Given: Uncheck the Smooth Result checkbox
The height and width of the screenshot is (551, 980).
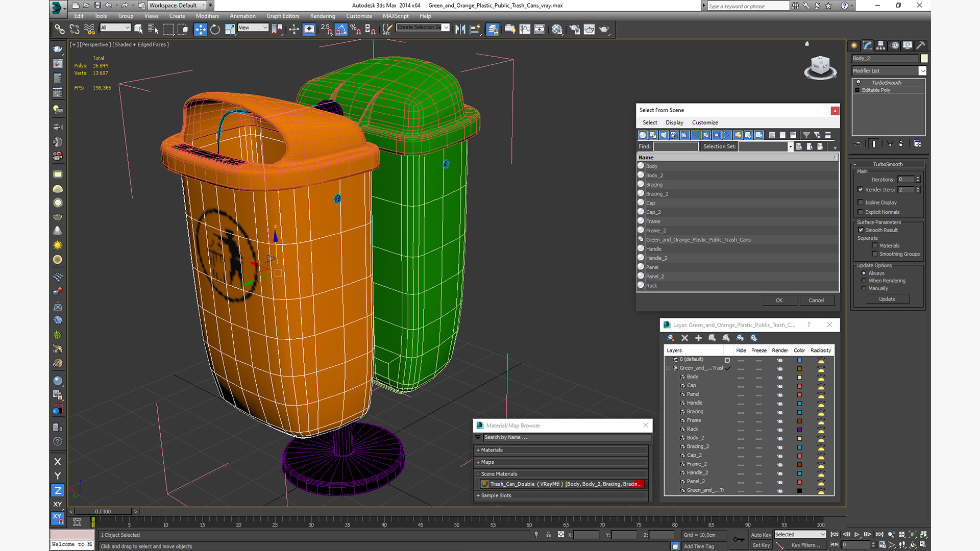Looking at the screenshot, I should [861, 230].
